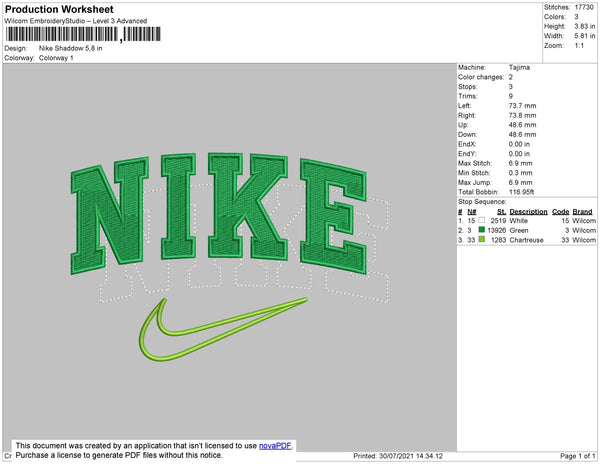600x464 pixels.
Task: Click design name 'Nike Shaddow 5,8 in'
Action: point(70,49)
